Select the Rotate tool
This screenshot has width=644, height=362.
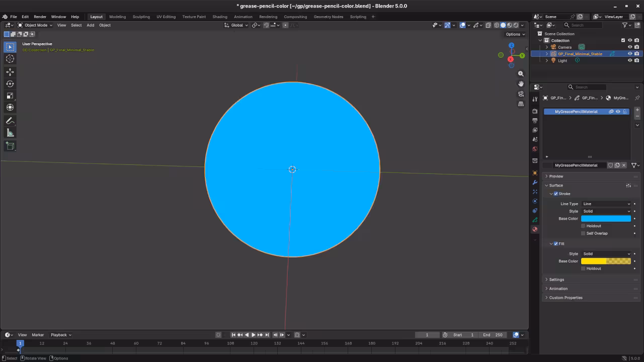[x=10, y=84]
